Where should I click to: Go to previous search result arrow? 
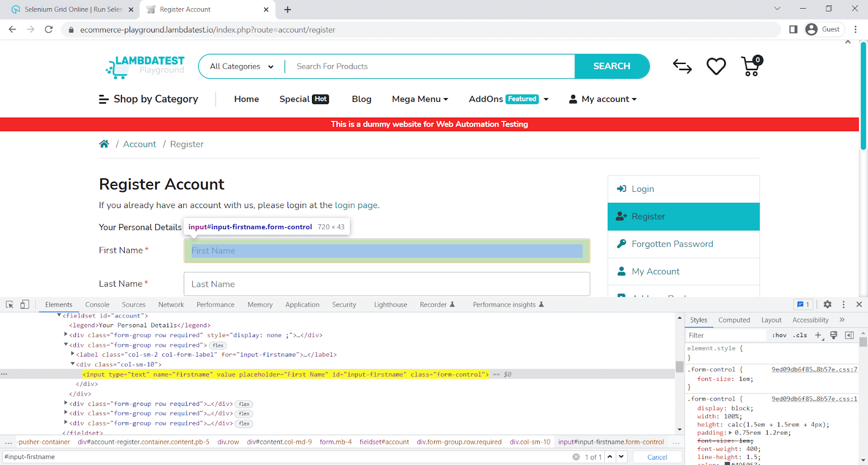610,457
